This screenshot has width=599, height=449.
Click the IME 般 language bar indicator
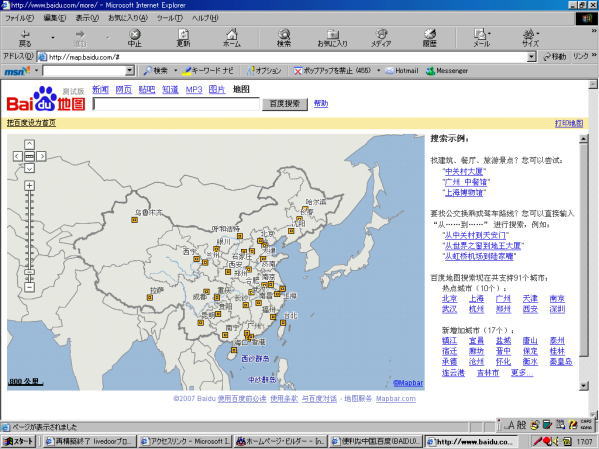tap(521, 425)
